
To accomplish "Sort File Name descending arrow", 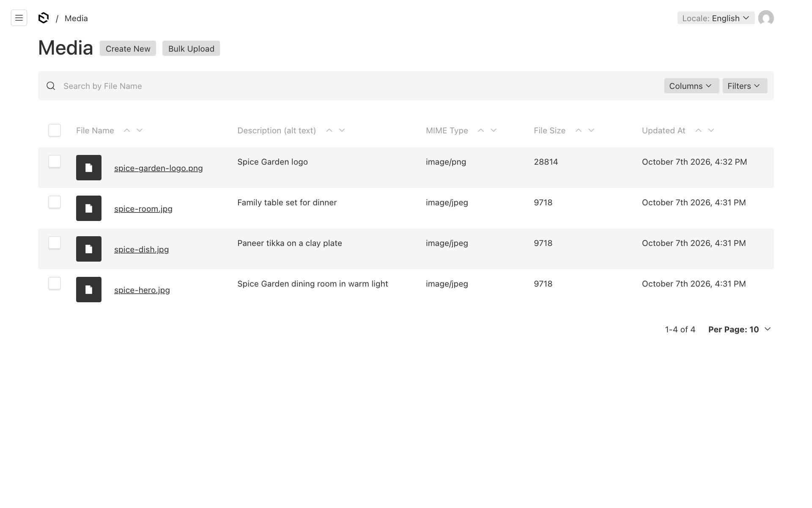I will (140, 130).
